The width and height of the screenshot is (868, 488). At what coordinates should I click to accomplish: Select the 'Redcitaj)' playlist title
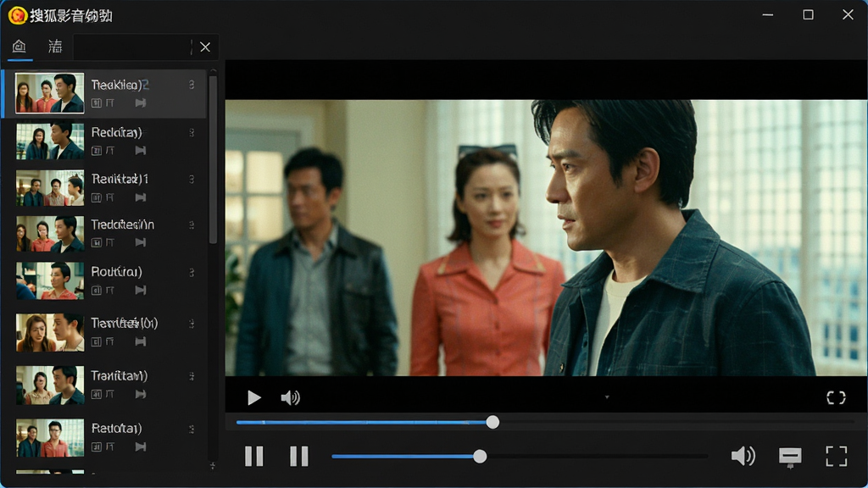[x=117, y=132]
